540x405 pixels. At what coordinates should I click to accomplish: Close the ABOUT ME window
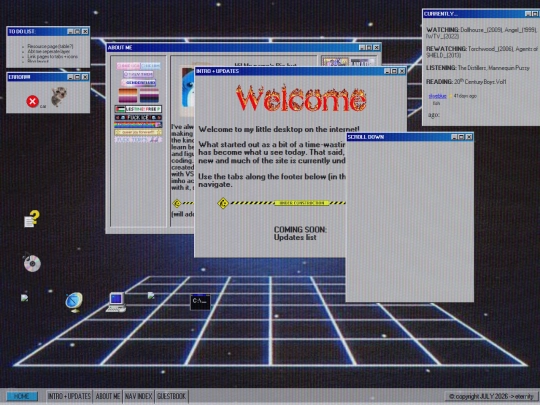(x=376, y=48)
